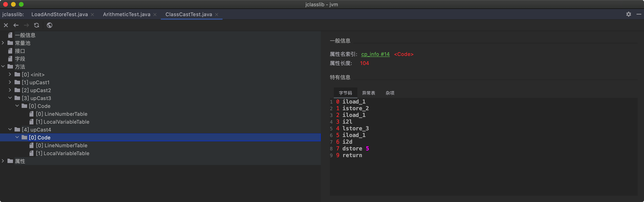Switch to the ArithmeticTest.java tab

tap(127, 15)
